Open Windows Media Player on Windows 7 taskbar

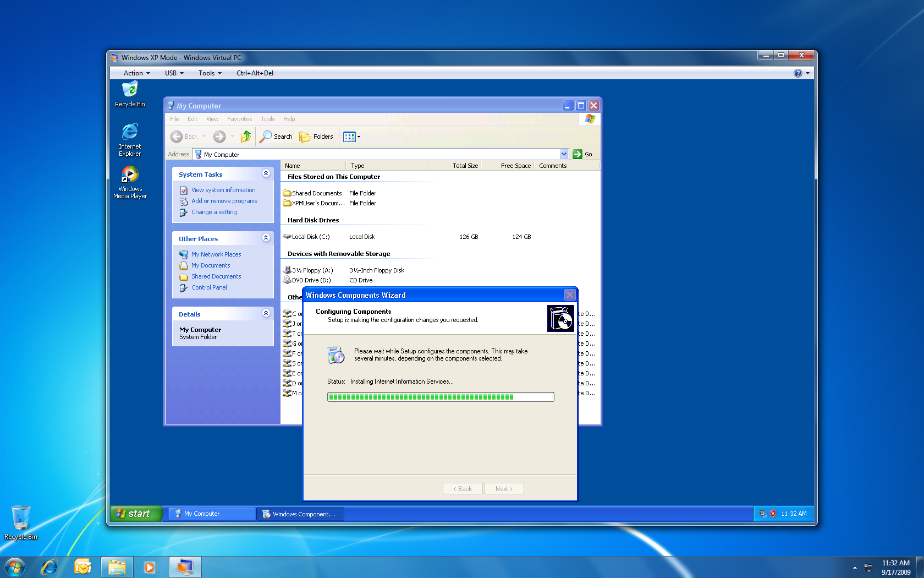point(150,567)
